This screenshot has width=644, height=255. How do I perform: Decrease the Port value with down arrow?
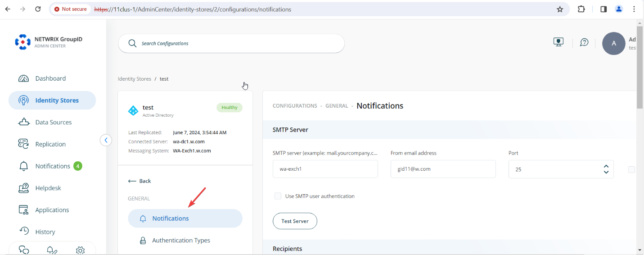(606, 172)
